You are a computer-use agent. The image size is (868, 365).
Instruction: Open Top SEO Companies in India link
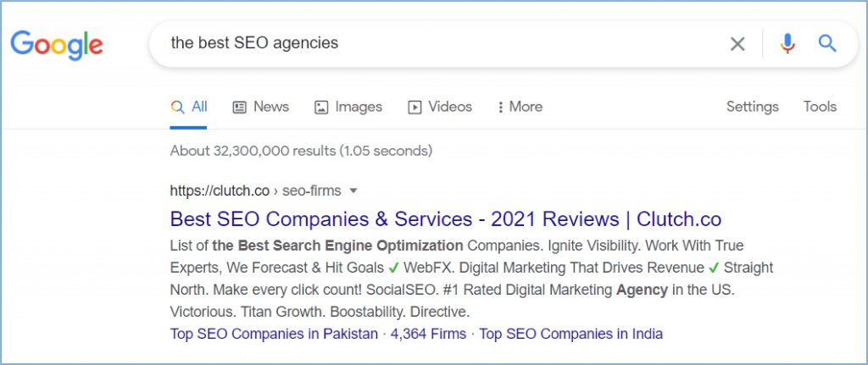coord(570,334)
